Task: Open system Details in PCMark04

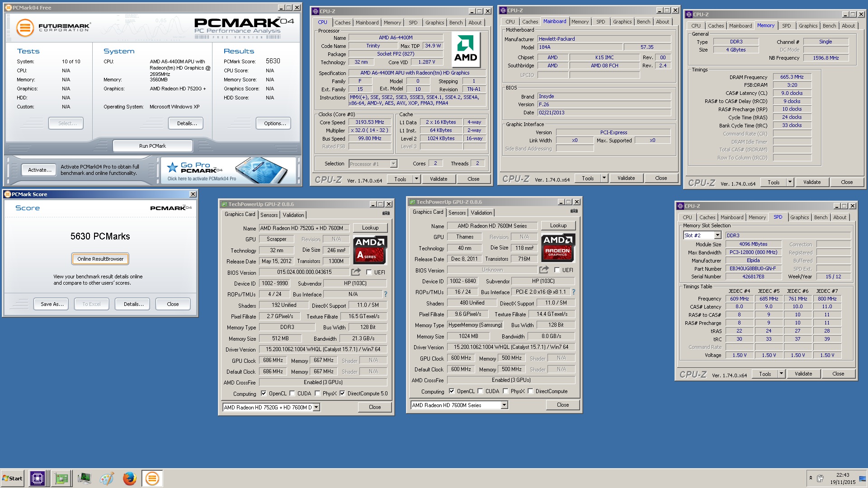Action: coord(187,123)
